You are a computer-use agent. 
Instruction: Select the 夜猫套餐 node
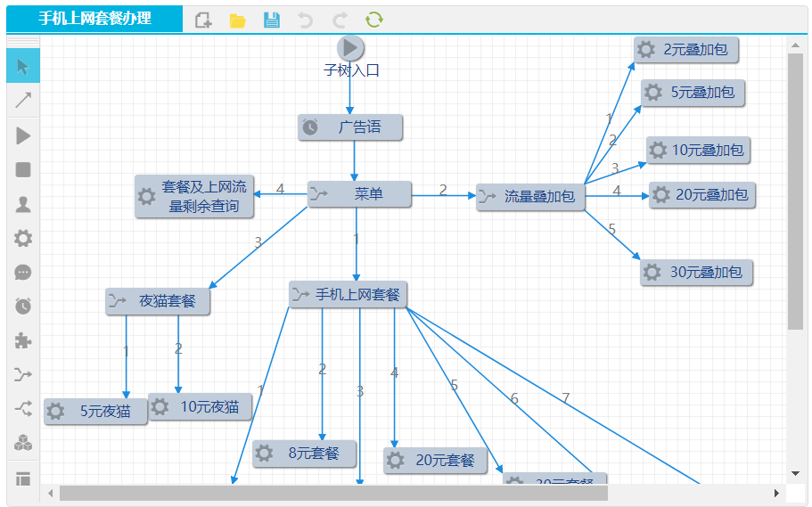[158, 301]
